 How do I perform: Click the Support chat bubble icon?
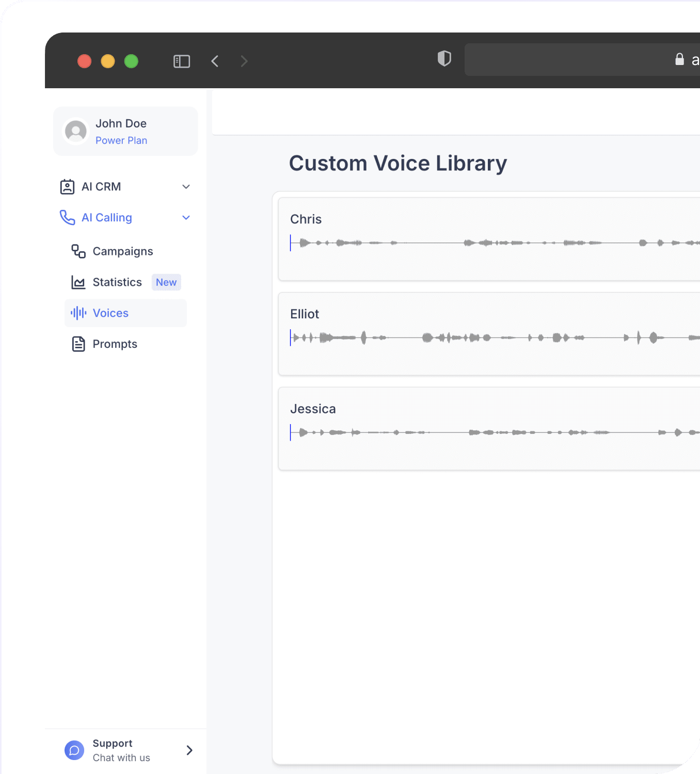74,750
